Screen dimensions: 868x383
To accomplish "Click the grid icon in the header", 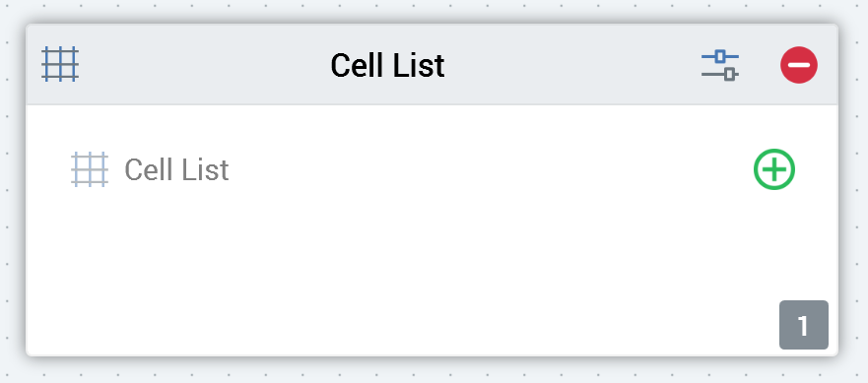I will 60,65.
